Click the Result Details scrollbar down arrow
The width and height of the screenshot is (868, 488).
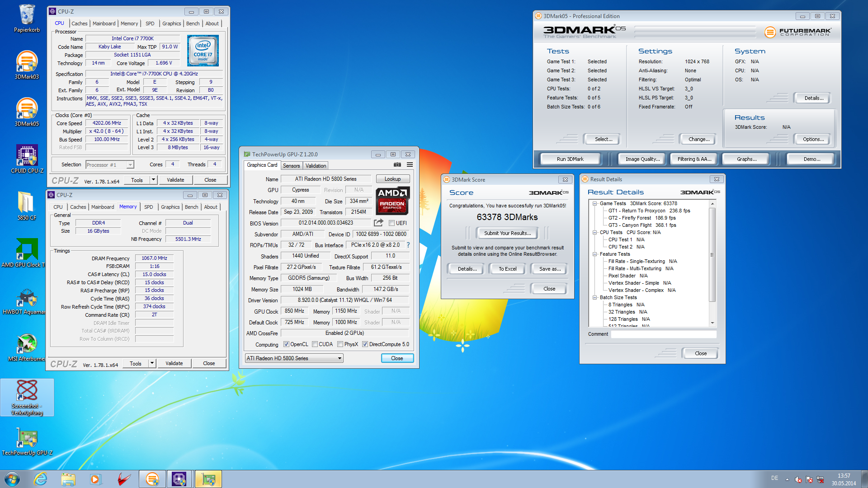point(712,323)
